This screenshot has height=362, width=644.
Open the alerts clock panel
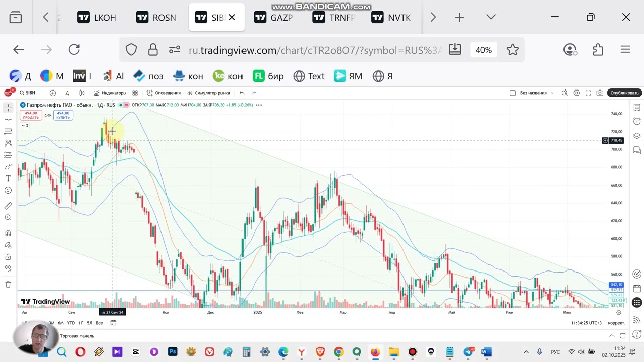coord(637,121)
